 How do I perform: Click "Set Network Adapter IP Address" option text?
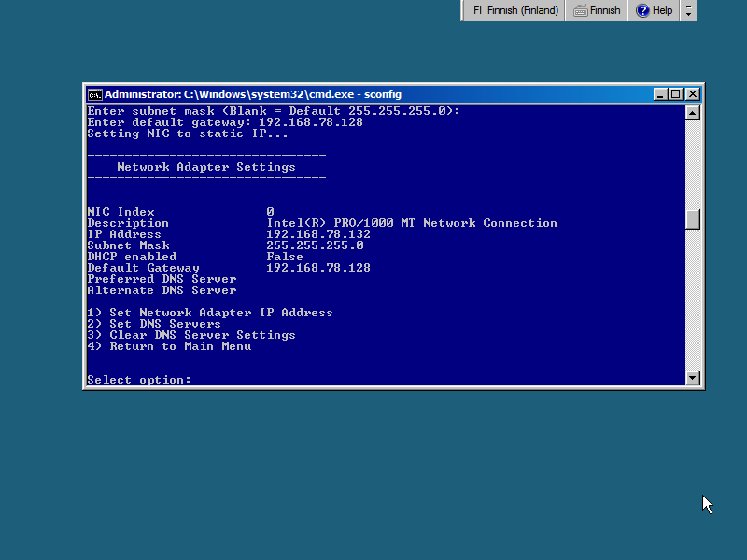coord(220,313)
